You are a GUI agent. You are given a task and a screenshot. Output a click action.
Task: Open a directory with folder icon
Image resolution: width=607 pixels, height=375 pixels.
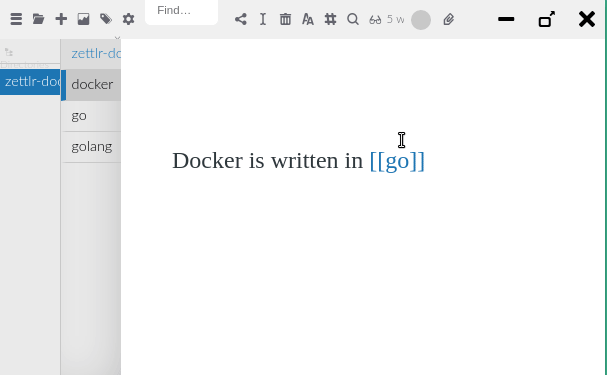tap(38, 19)
